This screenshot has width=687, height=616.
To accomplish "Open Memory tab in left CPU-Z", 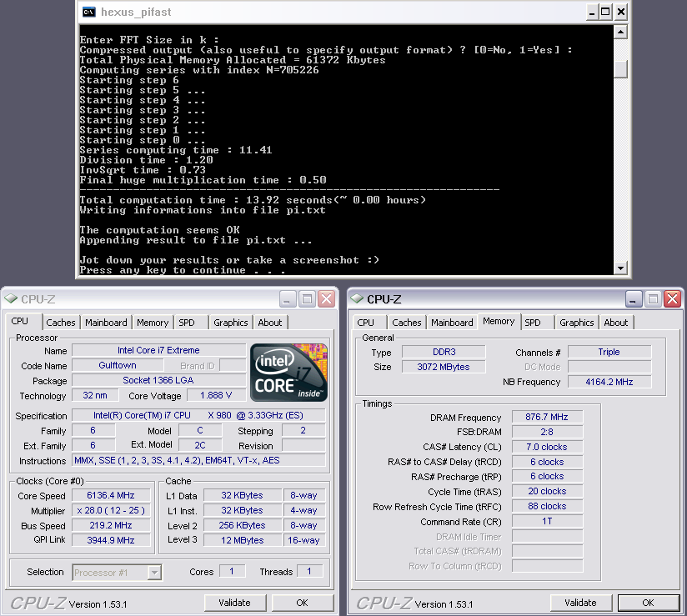I will (x=153, y=323).
